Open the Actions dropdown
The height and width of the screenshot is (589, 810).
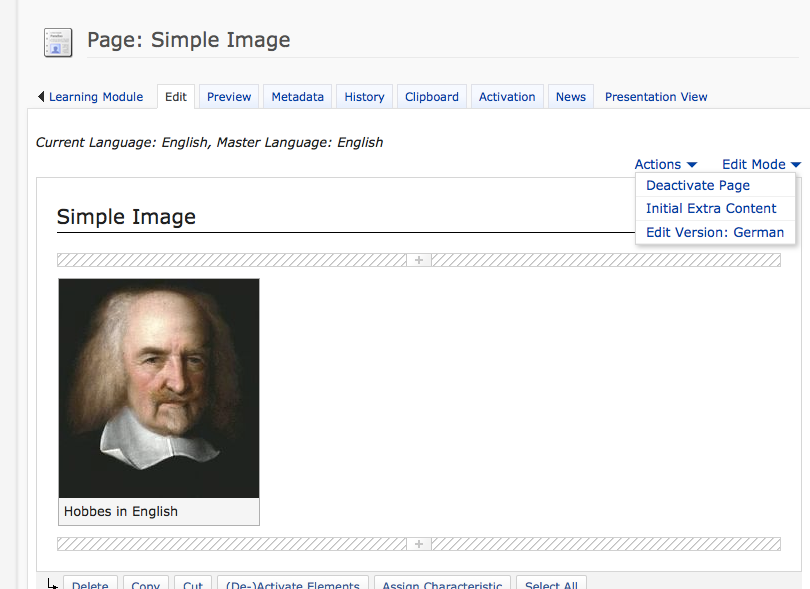665,164
